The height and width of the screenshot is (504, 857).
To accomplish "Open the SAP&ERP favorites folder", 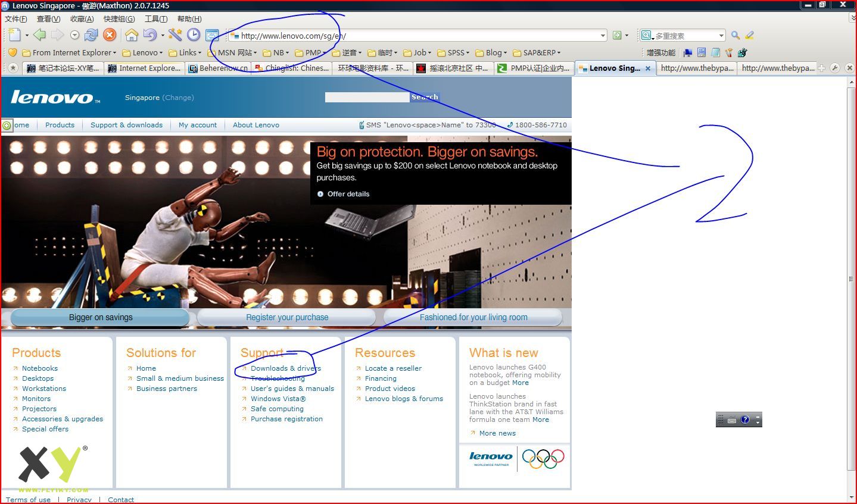I will click(537, 52).
